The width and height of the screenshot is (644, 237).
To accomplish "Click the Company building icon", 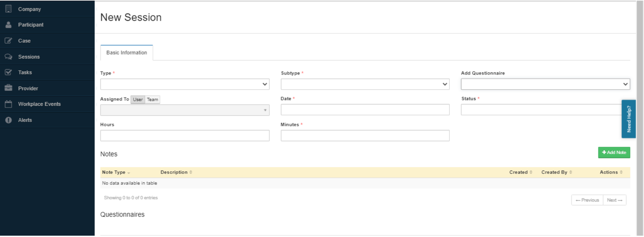I will pyautogui.click(x=8, y=9).
